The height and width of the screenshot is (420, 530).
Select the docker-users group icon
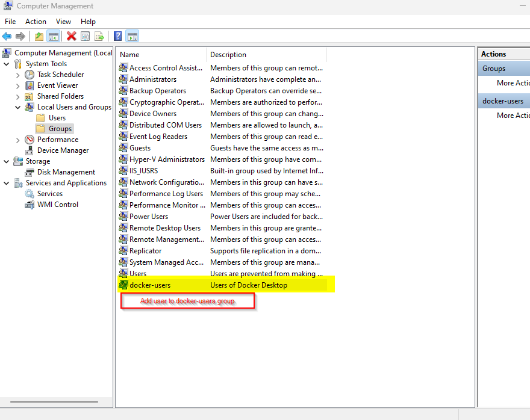(123, 285)
